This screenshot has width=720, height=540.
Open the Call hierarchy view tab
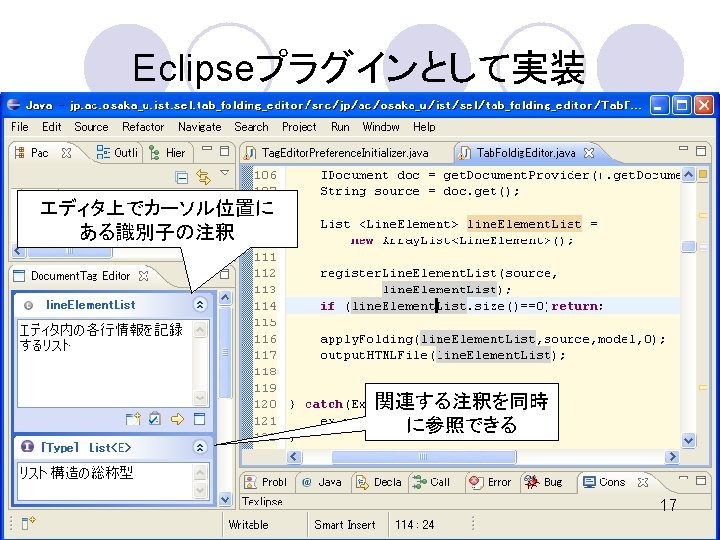pyautogui.click(x=431, y=482)
